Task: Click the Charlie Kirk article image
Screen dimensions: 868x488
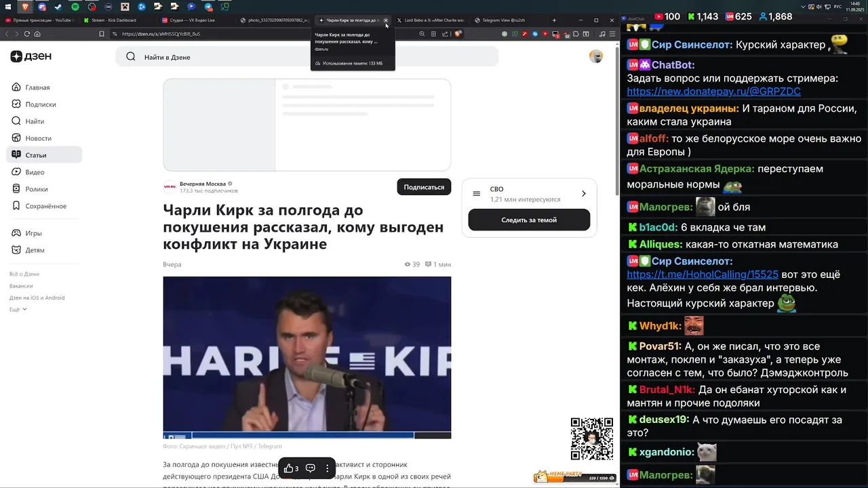Action: 307,357
